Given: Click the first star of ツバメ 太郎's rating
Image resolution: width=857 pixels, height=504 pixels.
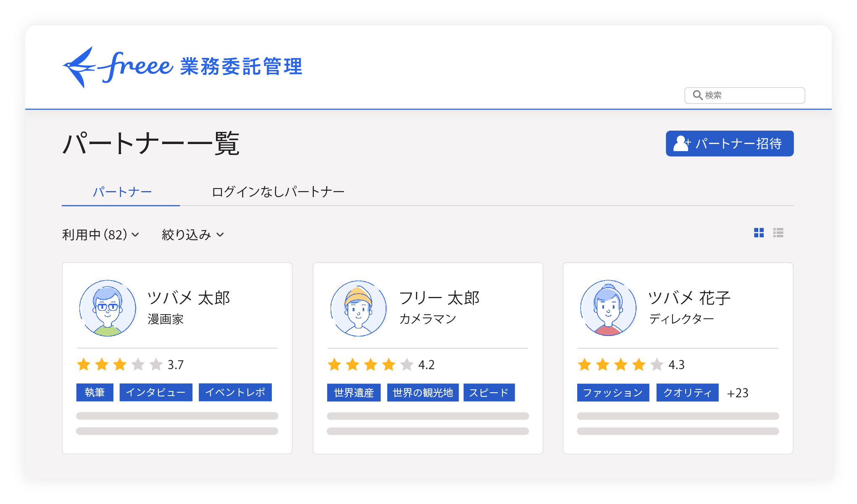Looking at the screenshot, I should tap(84, 365).
